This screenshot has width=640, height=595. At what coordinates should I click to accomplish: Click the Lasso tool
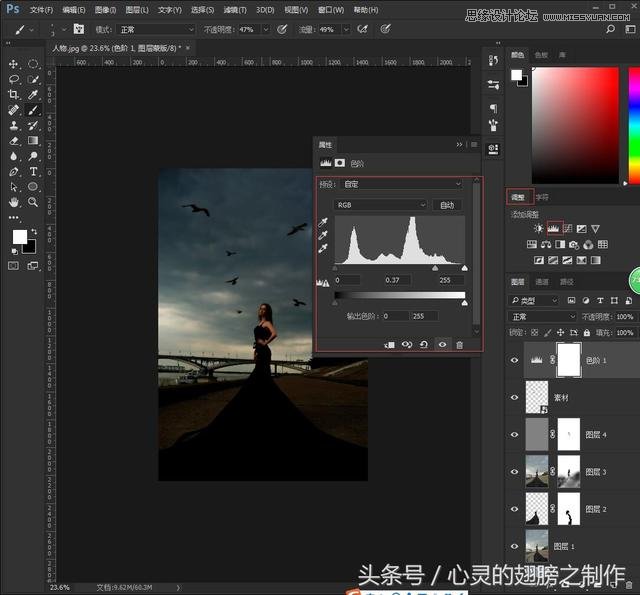coord(14,79)
